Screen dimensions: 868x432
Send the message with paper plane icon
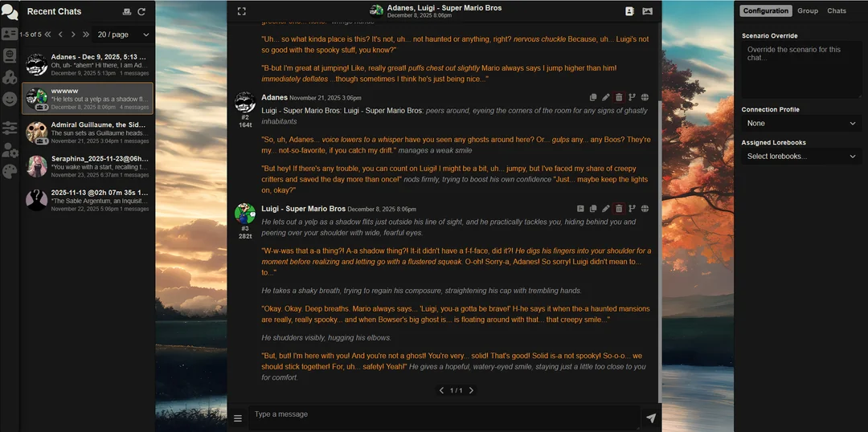[651, 418]
